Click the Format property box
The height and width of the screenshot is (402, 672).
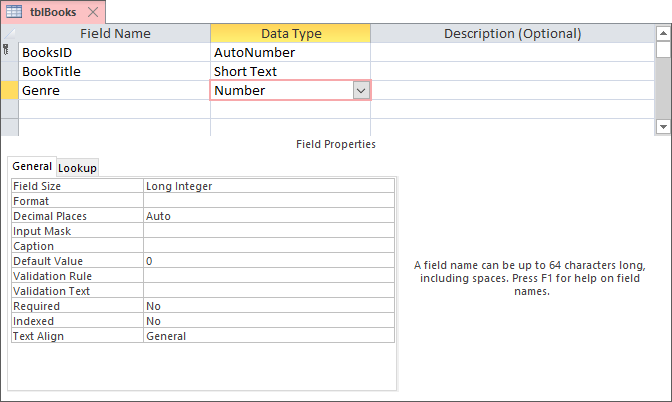coord(268,201)
